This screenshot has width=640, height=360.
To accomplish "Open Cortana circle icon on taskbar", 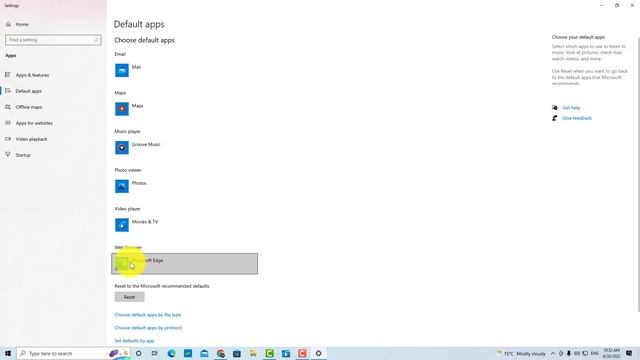I will pos(139,353).
